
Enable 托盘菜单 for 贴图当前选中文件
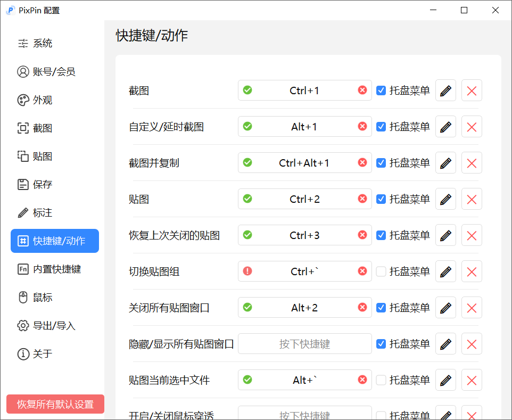pos(381,380)
